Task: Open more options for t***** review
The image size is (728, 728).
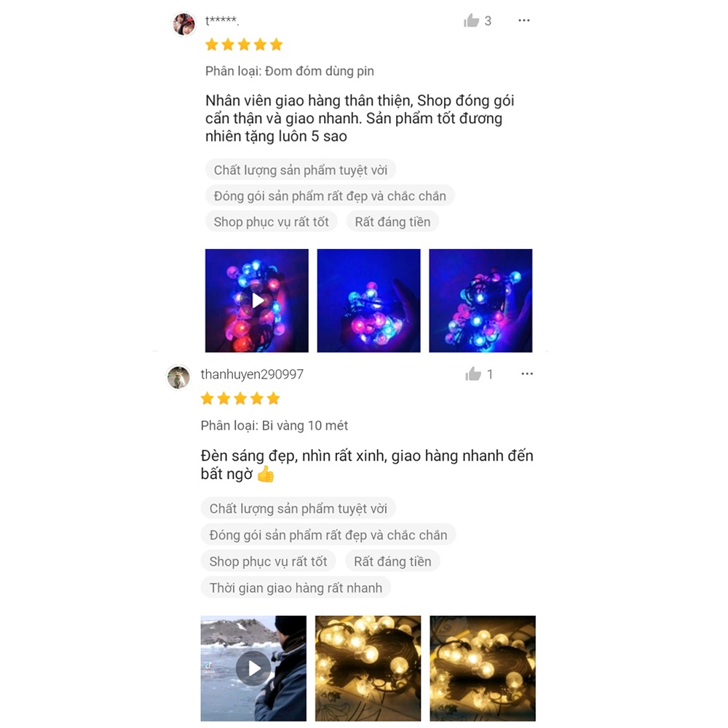Action: click(523, 20)
